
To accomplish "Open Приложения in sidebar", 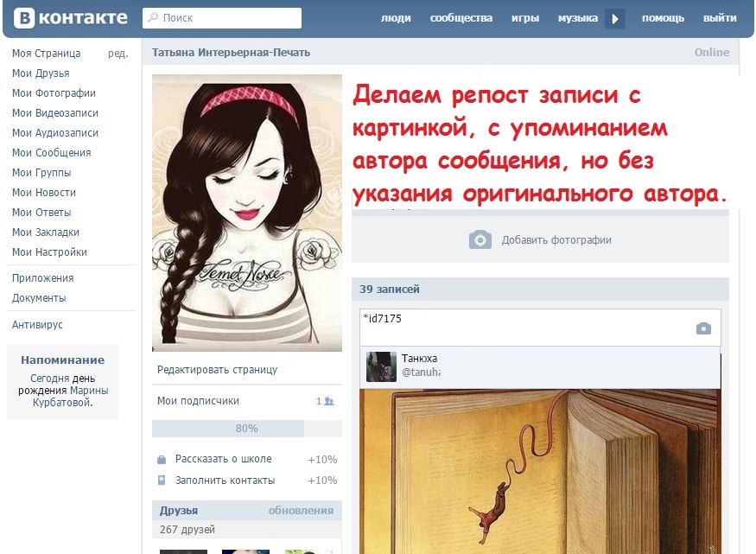I will 43,278.
